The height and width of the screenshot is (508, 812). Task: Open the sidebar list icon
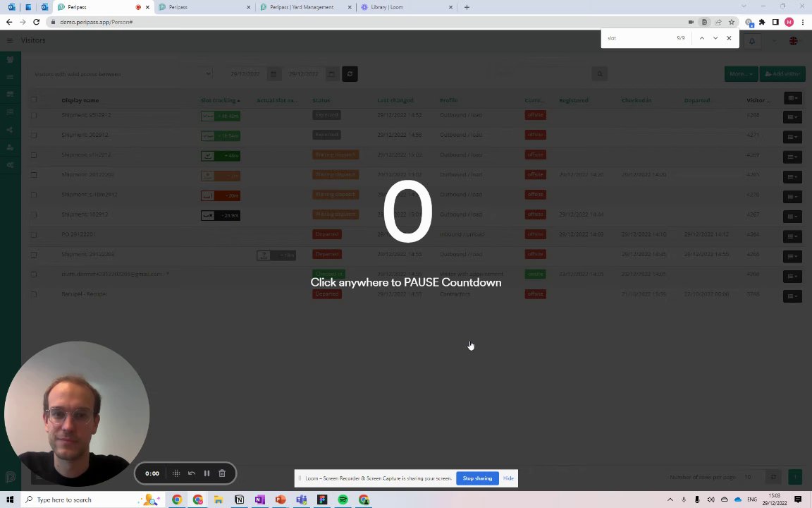point(10,112)
